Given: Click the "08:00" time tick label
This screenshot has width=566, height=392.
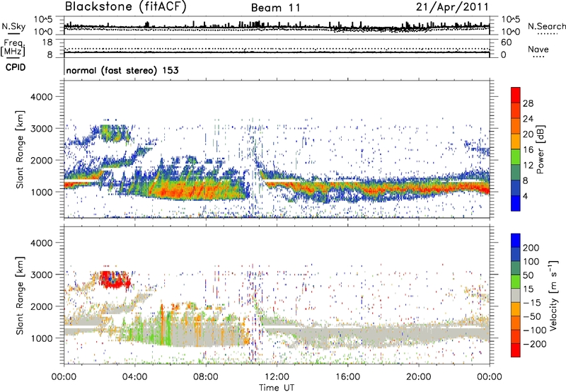Looking at the screenshot, I should coord(206,377).
